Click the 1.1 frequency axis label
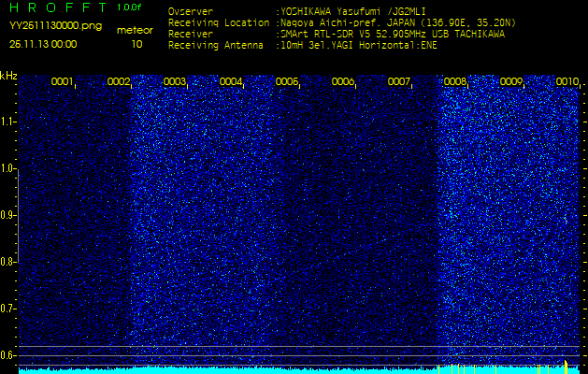Image resolution: width=588 pixels, height=374 pixels. point(7,122)
